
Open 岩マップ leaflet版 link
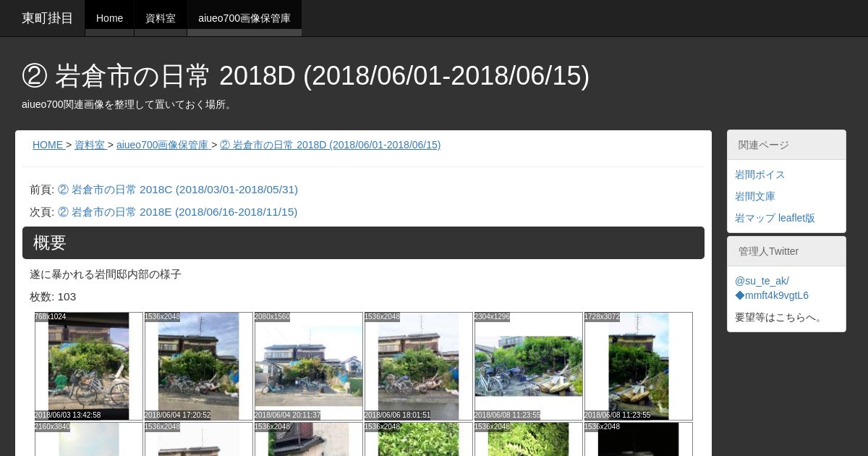(x=775, y=218)
